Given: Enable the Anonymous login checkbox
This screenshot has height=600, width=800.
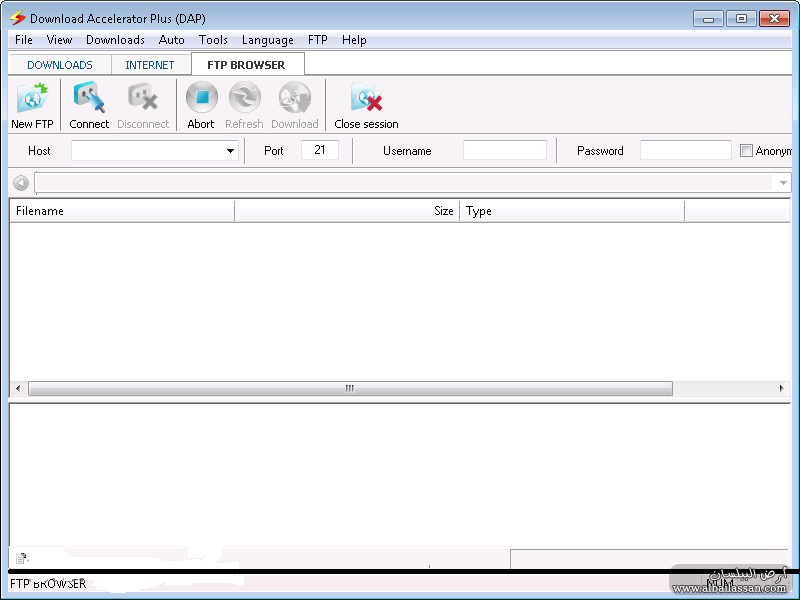Looking at the screenshot, I should point(746,151).
